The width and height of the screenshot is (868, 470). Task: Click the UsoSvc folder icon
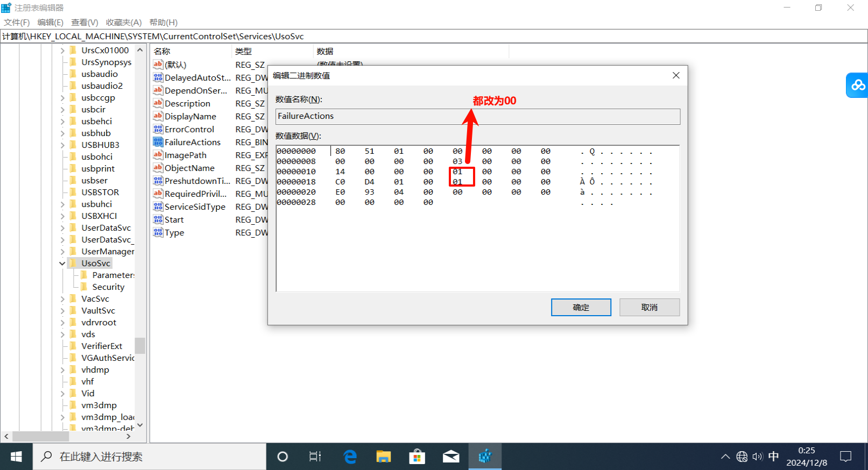click(73, 263)
